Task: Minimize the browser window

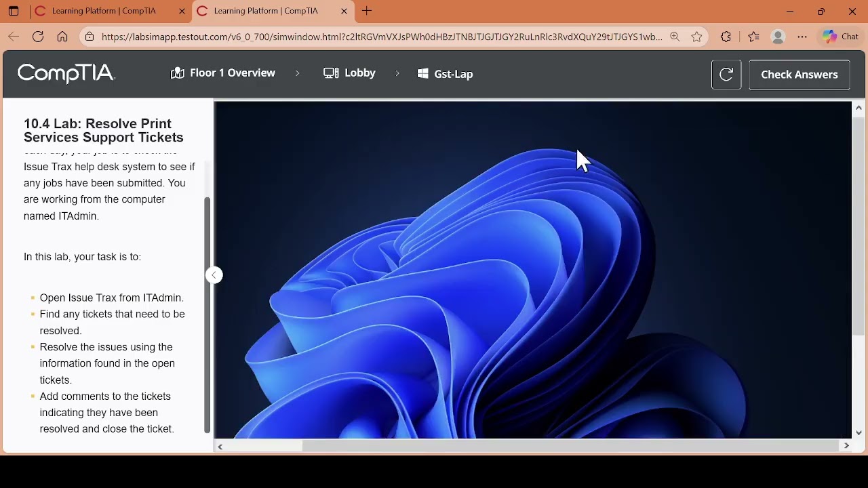Action: coord(790,11)
